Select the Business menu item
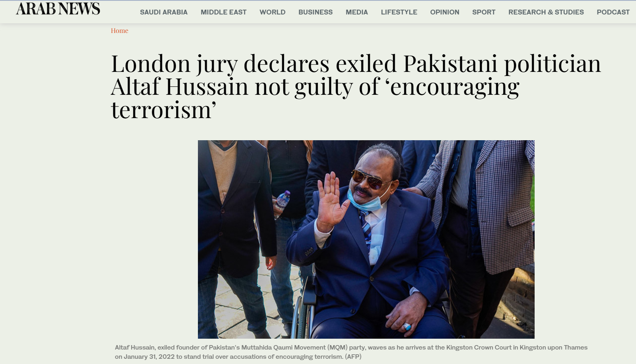 click(x=315, y=12)
